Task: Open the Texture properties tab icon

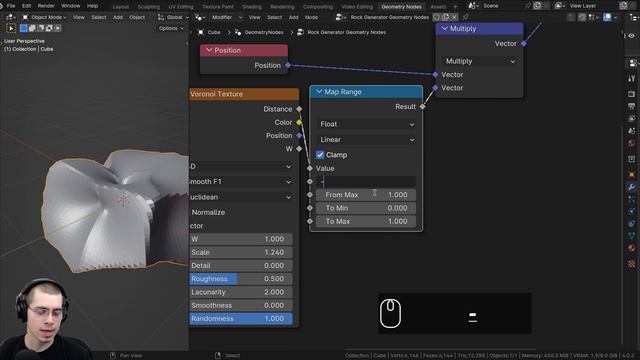Action: (x=632, y=264)
